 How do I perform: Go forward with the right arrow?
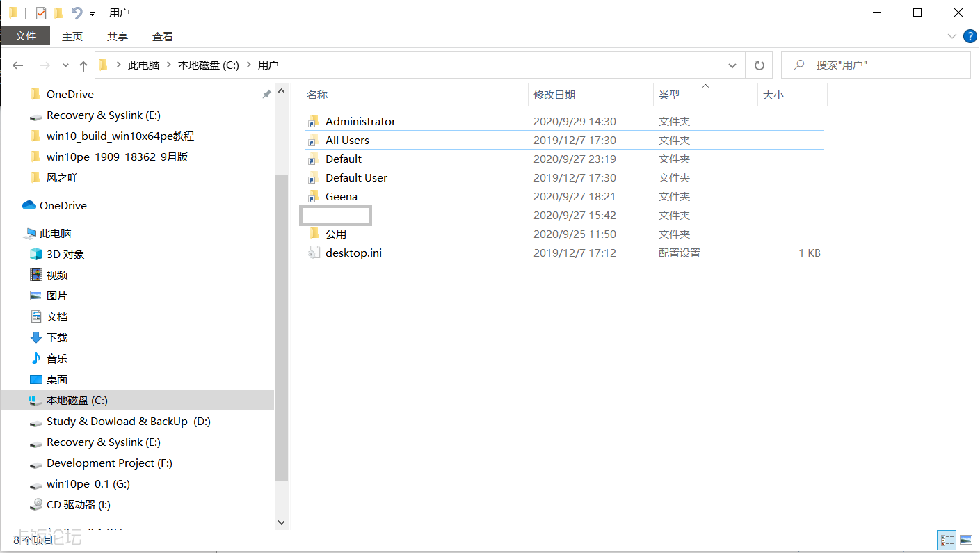[x=44, y=65]
